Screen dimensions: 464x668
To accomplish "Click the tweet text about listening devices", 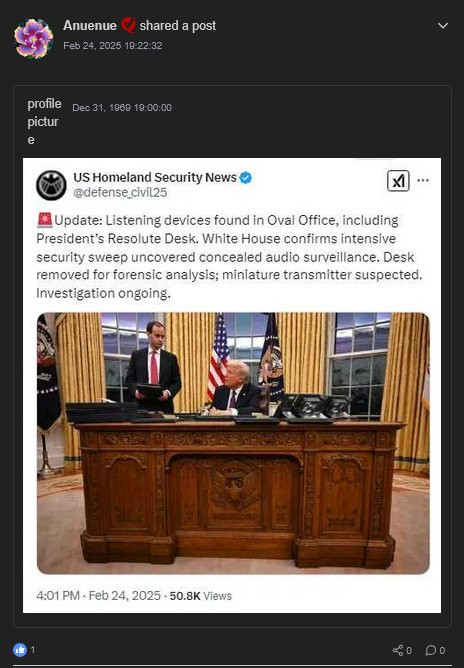I will [x=229, y=256].
